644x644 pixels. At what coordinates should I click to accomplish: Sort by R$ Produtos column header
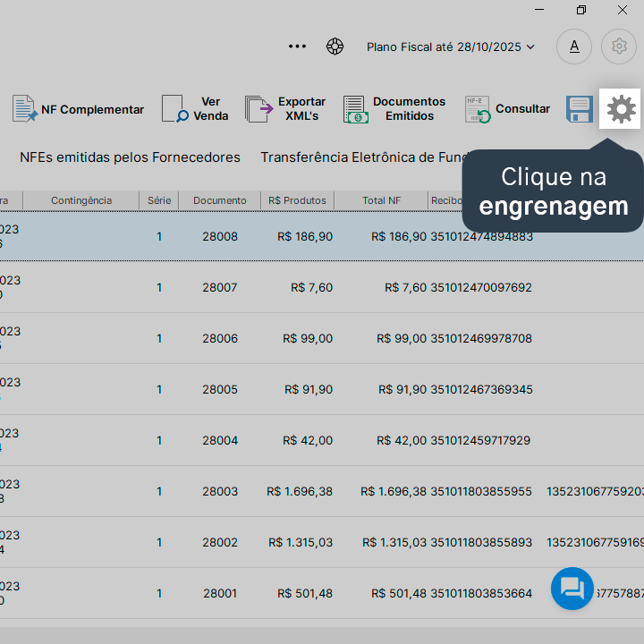(x=297, y=200)
